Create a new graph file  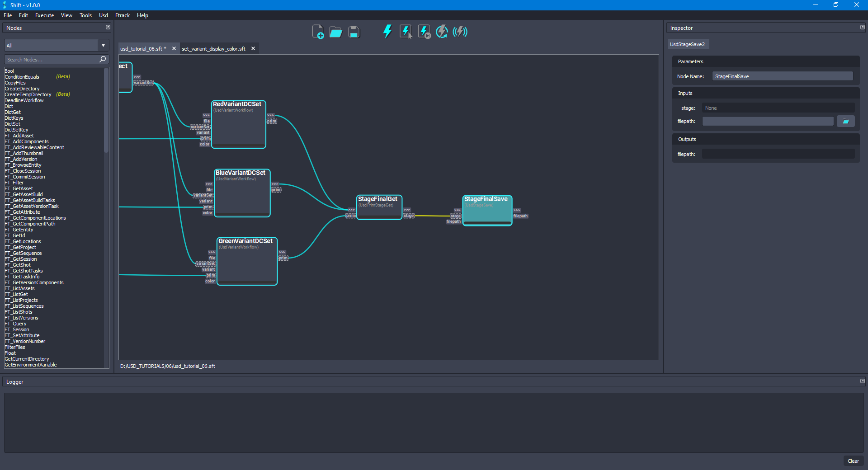(x=318, y=32)
